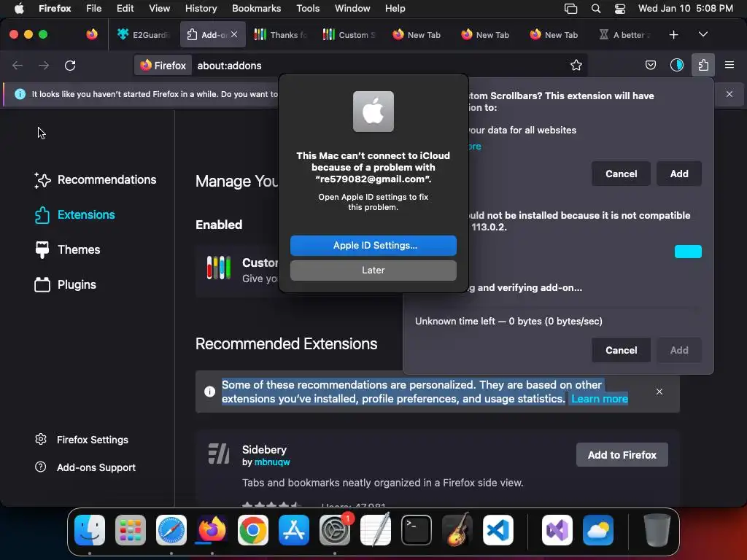Open Launchpad from the Dock
The height and width of the screenshot is (560, 747).
coord(131,530)
